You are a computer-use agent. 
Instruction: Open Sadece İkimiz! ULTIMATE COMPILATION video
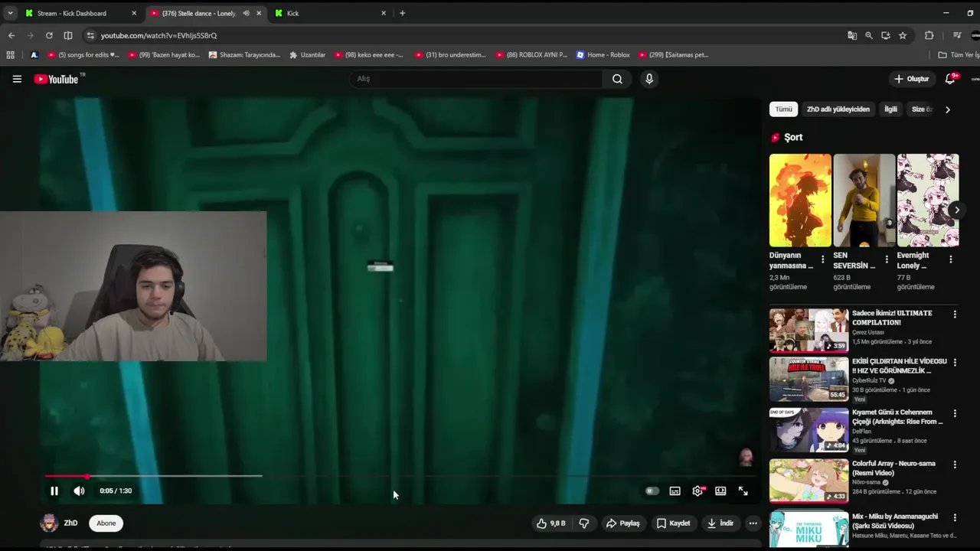[x=808, y=330]
